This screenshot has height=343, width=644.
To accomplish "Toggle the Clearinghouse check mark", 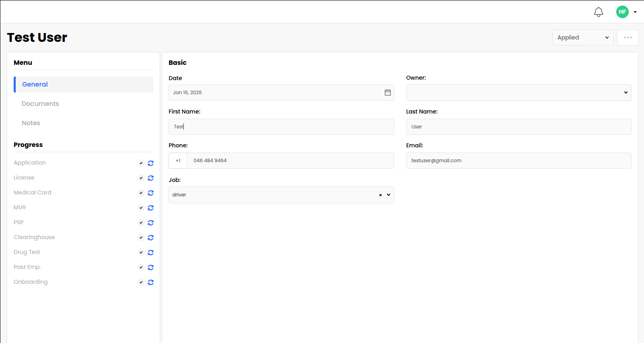I will coord(141,238).
